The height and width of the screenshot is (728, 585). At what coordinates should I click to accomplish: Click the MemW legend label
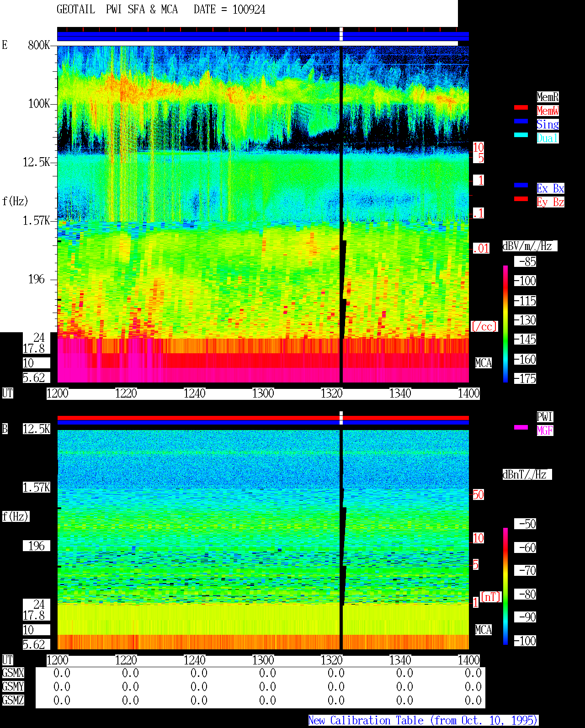tap(548, 111)
